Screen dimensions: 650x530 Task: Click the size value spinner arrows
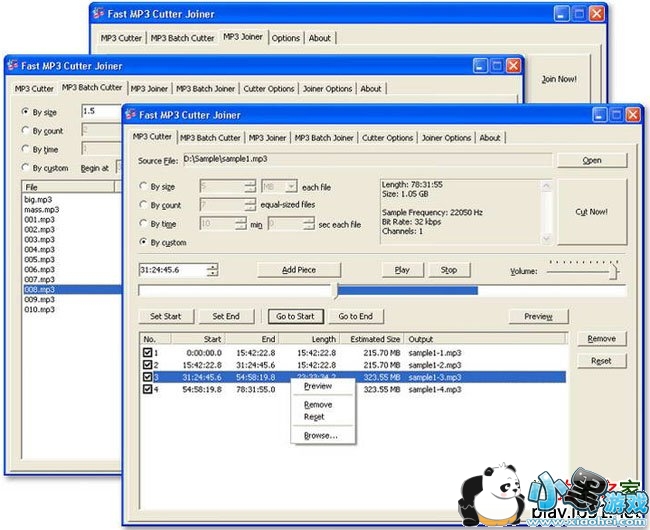click(x=250, y=187)
